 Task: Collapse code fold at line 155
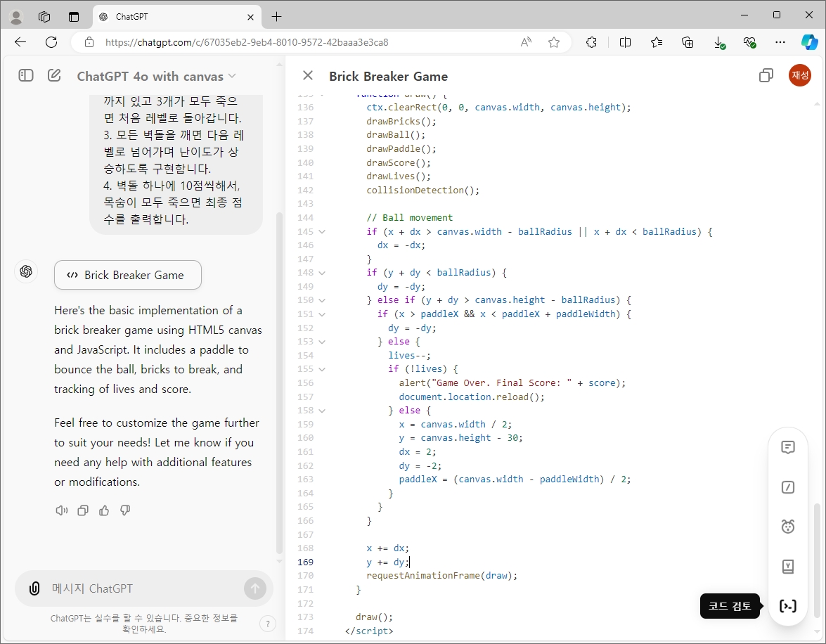pos(322,369)
